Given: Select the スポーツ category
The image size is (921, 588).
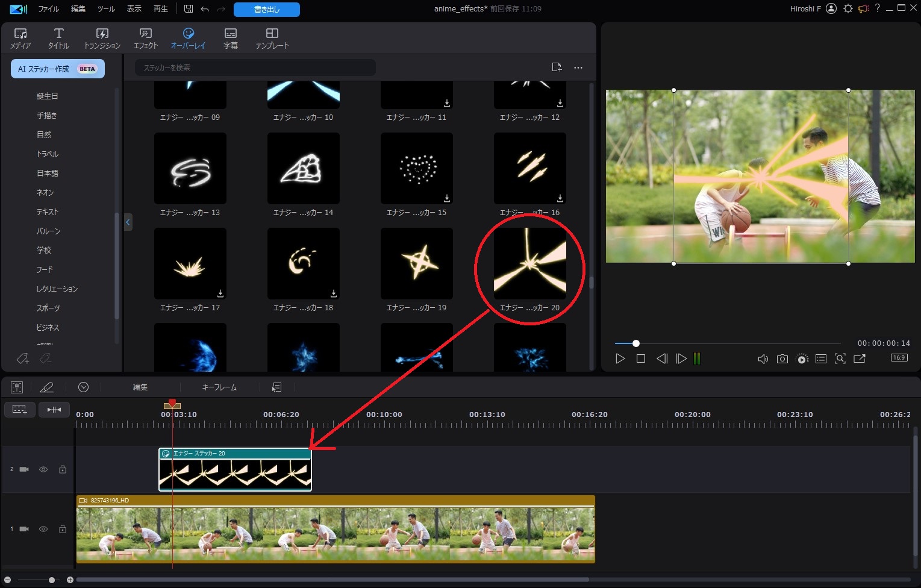Looking at the screenshot, I should pos(48,308).
